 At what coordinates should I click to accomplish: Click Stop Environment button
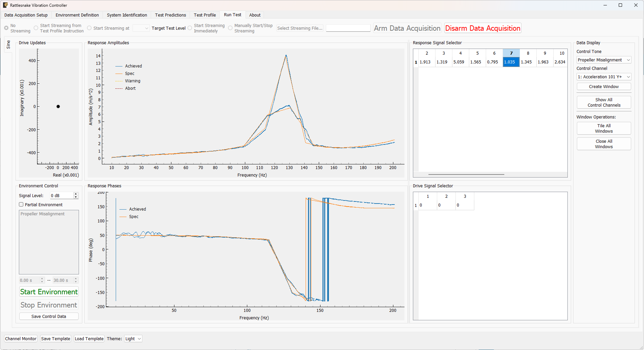[x=49, y=305]
